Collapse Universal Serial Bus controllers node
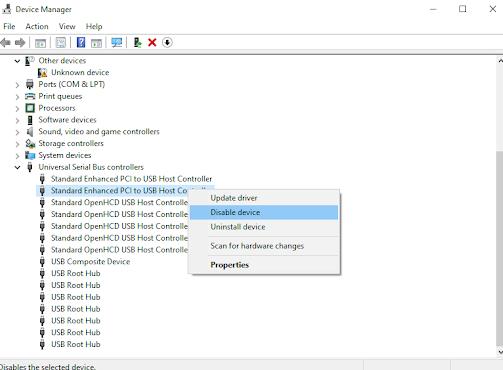 (17, 167)
